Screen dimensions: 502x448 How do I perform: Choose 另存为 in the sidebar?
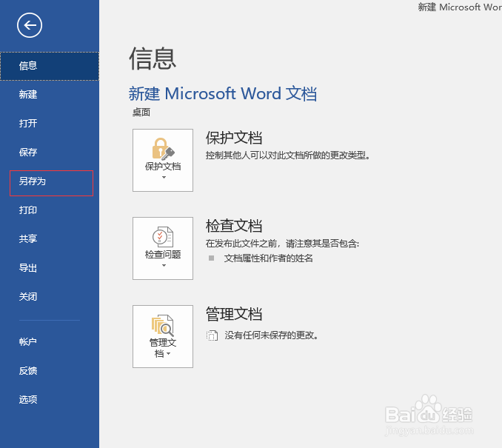[51, 183]
